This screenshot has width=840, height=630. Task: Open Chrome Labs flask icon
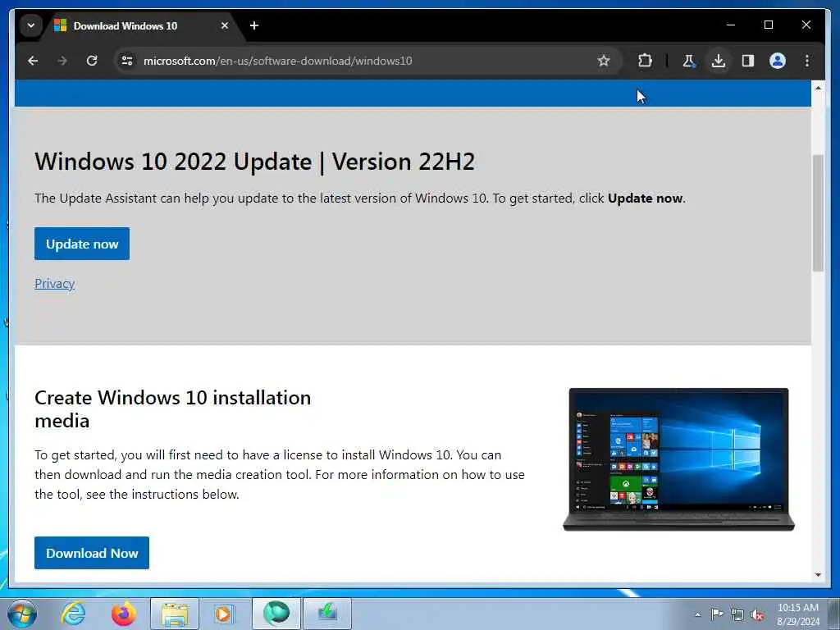[689, 61]
